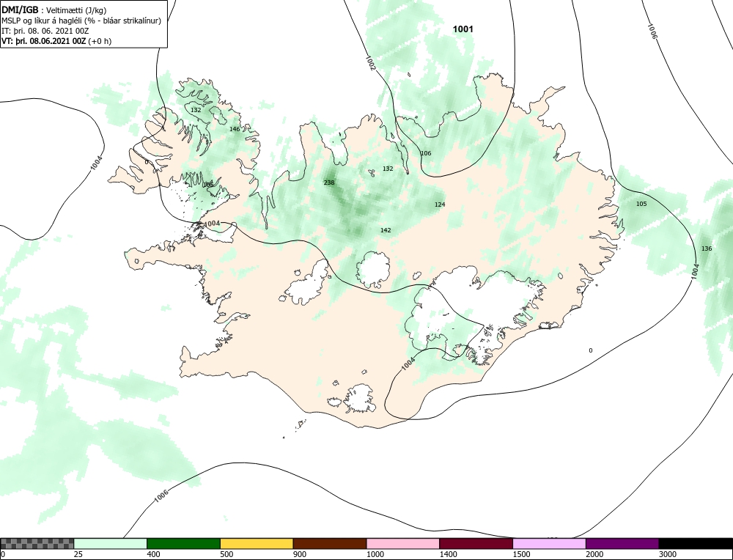Click the 2000 tick label on the color scale
The width and height of the screenshot is (733, 560).
click(594, 554)
